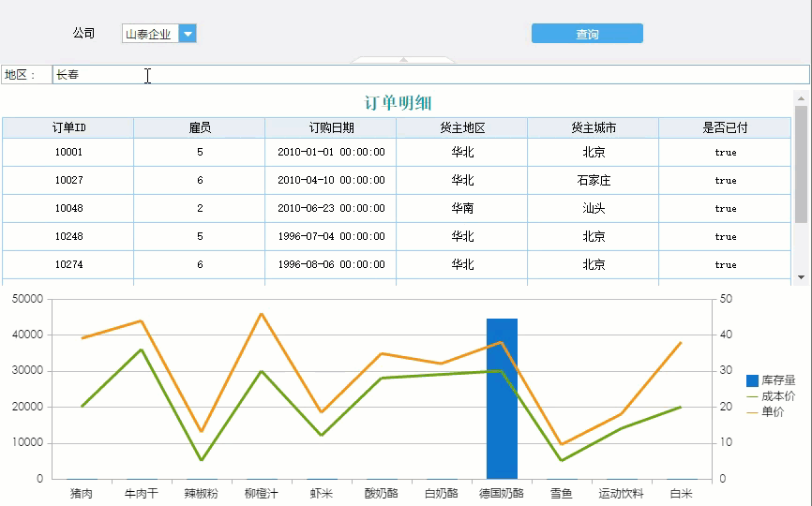Click the 库存量 legend text
This screenshot has height=506, width=812.
point(778,380)
